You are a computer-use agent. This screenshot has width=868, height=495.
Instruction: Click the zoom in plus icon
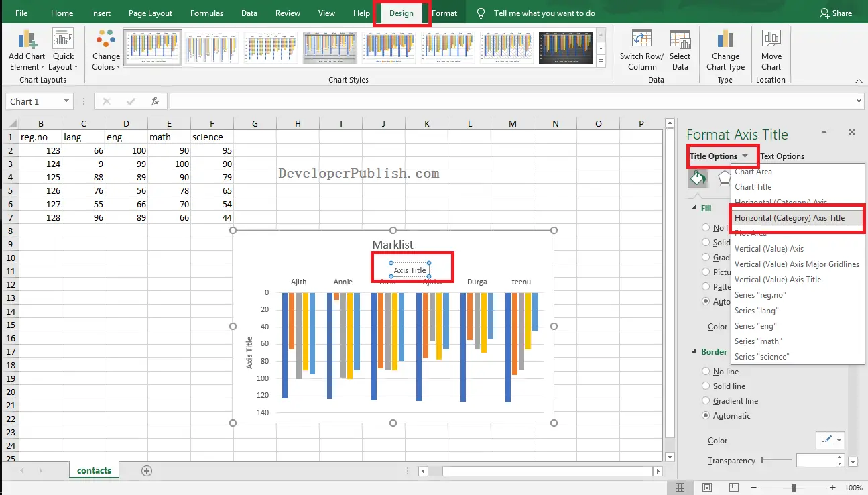[x=833, y=488]
